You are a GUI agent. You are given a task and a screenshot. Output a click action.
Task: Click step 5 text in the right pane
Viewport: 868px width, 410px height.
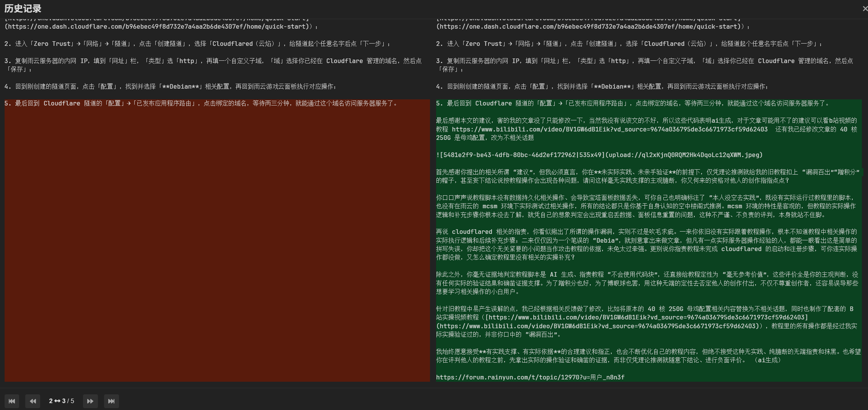coord(632,104)
